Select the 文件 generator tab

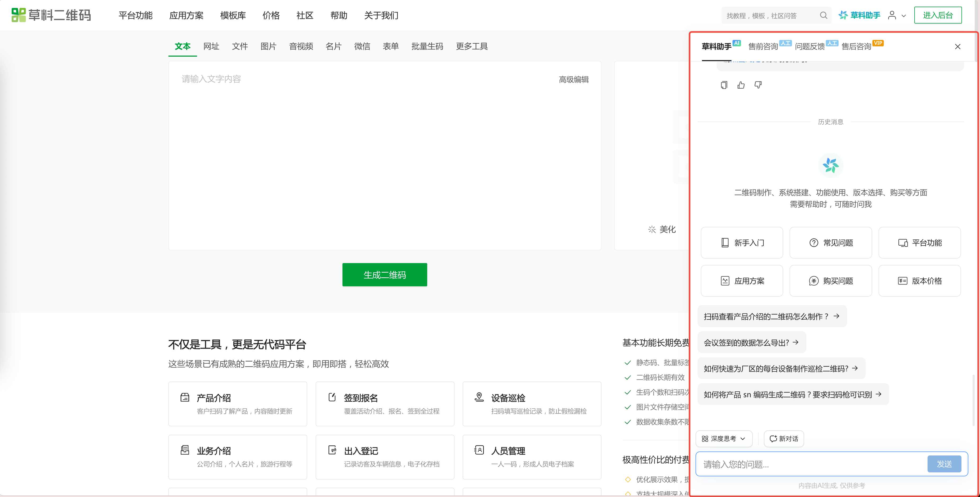[240, 46]
